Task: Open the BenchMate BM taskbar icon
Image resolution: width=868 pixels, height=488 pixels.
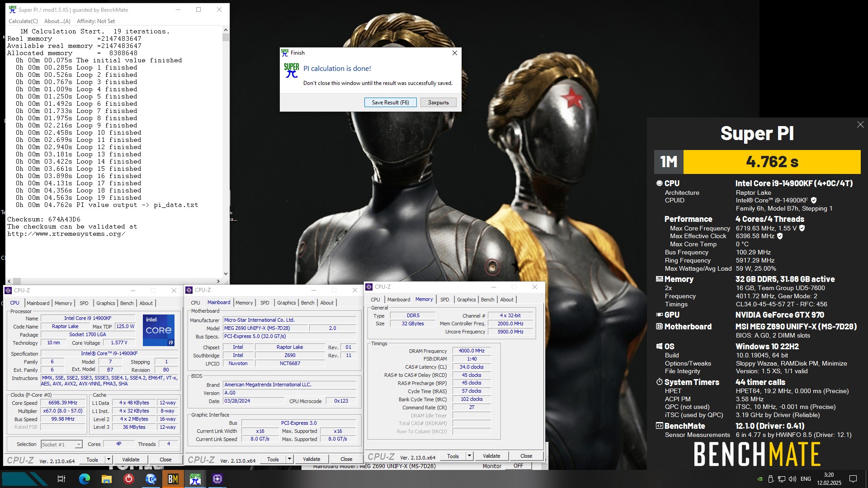Action: pos(173,479)
